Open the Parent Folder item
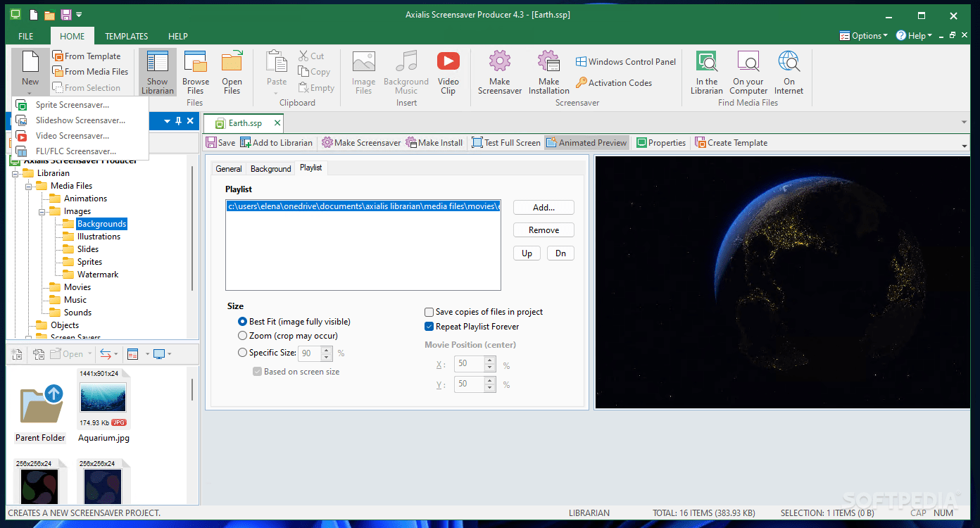 (40, 414)
